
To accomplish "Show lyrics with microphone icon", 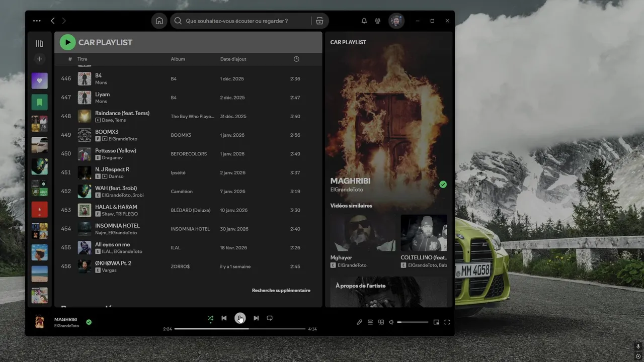I will pos(359,322).
